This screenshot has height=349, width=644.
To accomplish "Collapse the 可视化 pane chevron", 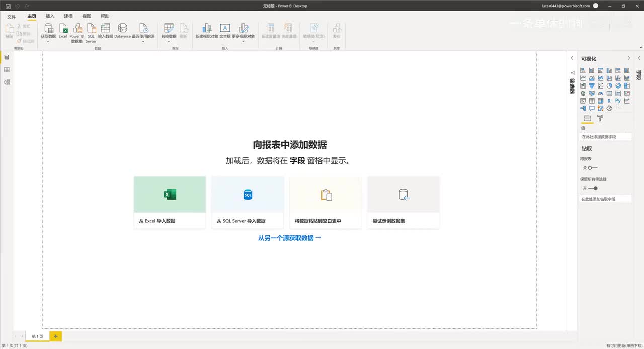I will (x=629, y=58).
